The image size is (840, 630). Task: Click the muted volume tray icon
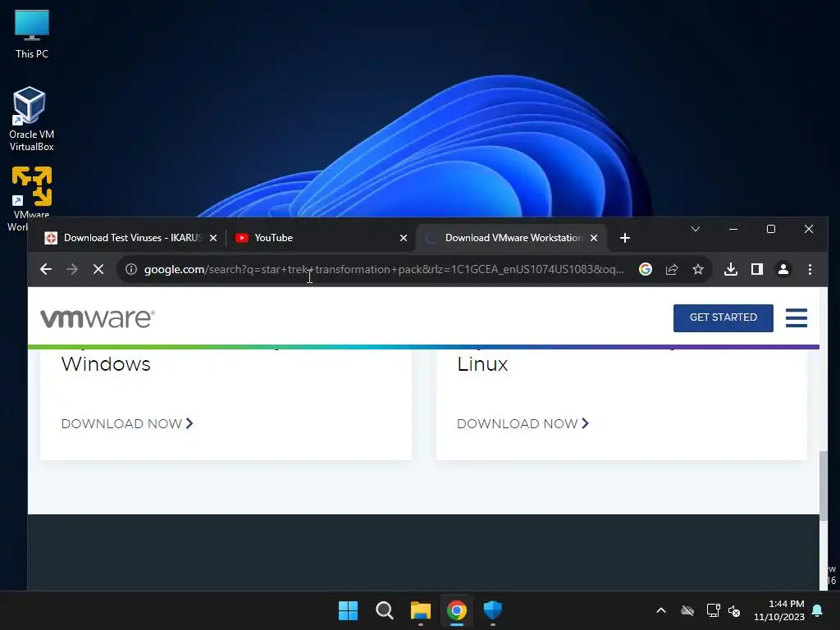tap(734, 610)
